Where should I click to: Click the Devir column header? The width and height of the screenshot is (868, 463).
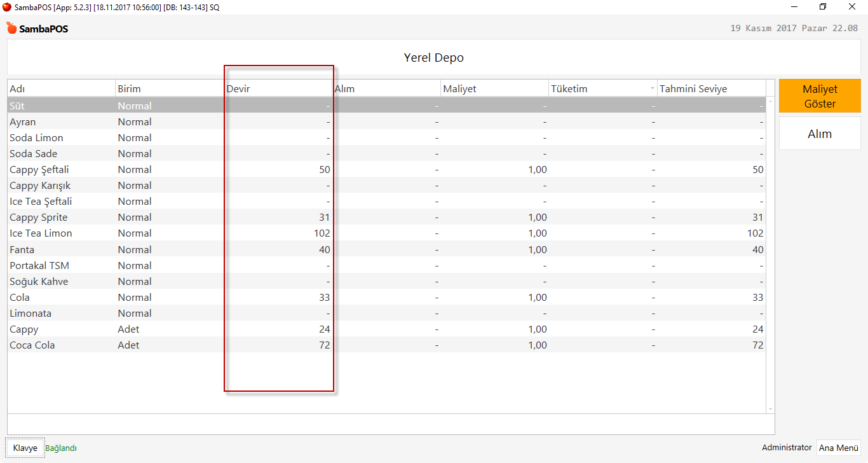[x=277, y=88]
